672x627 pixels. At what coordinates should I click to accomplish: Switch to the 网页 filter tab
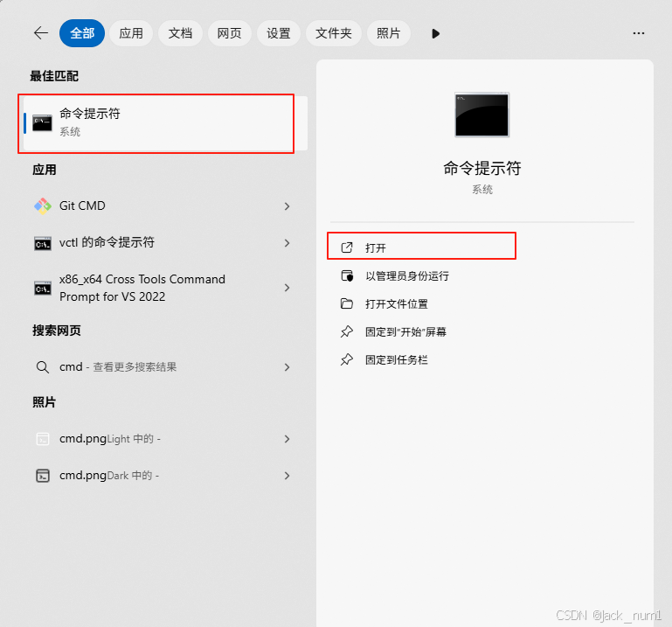point(229,33)
